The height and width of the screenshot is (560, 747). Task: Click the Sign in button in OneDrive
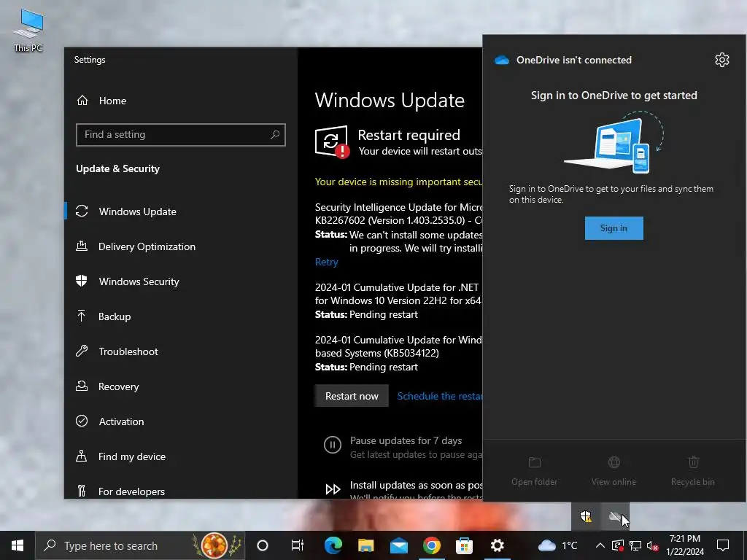click(x=614, y=228)
